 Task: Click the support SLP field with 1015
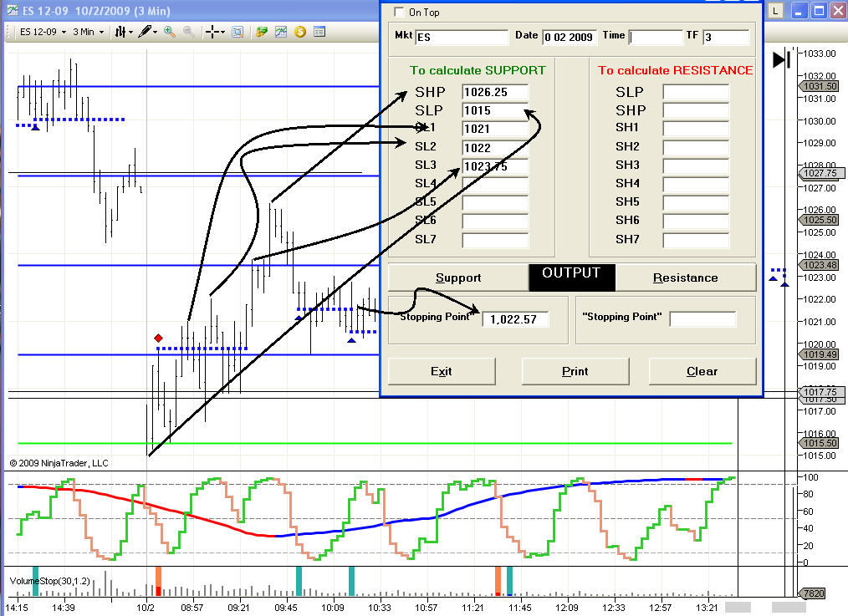pyautogui.click(x=495, y=110)
